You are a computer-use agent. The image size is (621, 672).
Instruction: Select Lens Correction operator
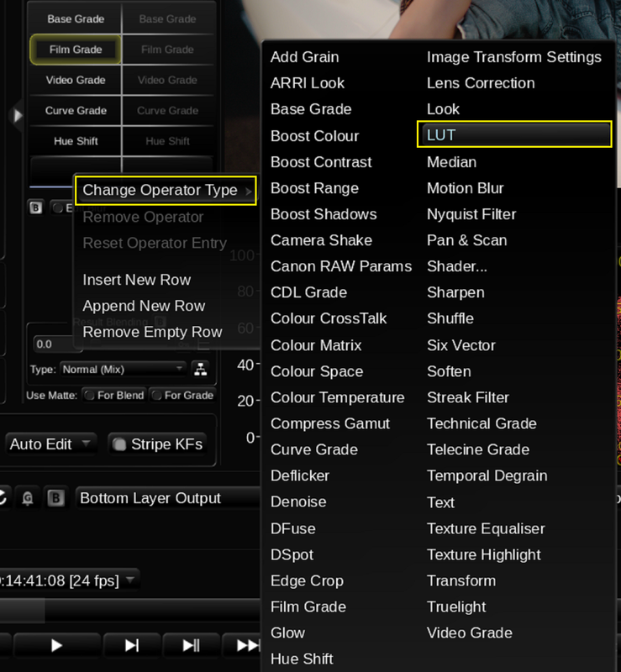point(481,83)
